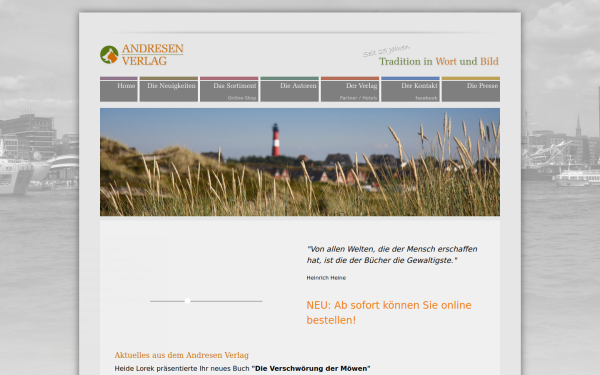
Task: Click the Heinrich Heine attribution text
Action: (326, 278)
